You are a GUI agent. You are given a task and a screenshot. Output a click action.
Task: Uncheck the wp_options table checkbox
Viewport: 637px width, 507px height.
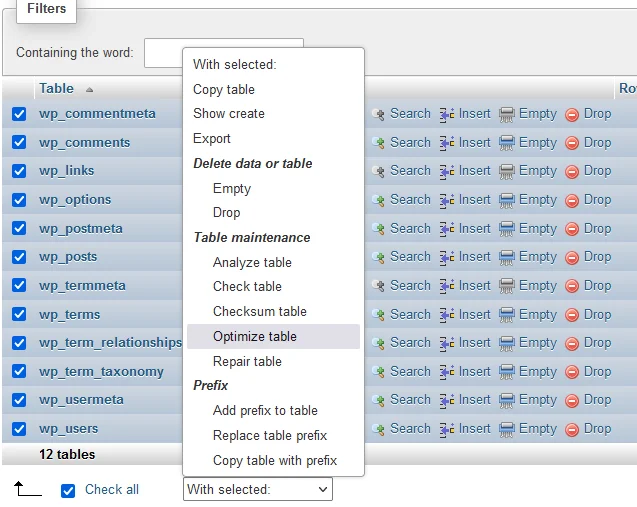coord(19,200)
